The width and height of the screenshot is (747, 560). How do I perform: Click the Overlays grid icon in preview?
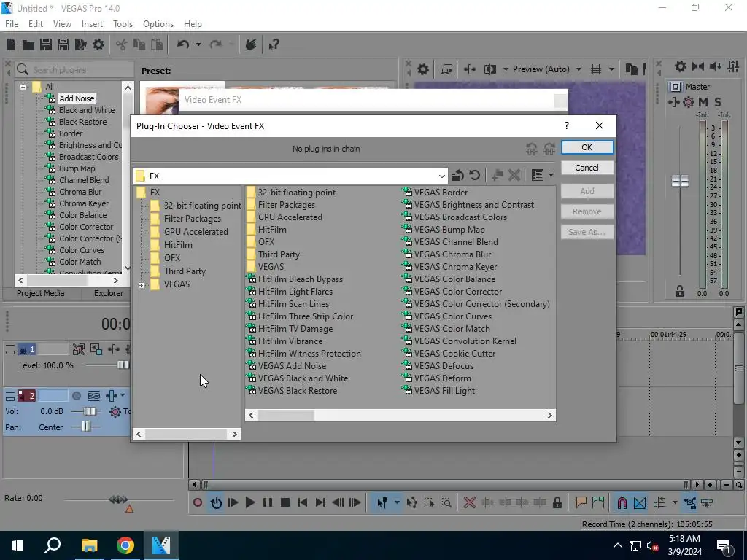pos(595,69)
